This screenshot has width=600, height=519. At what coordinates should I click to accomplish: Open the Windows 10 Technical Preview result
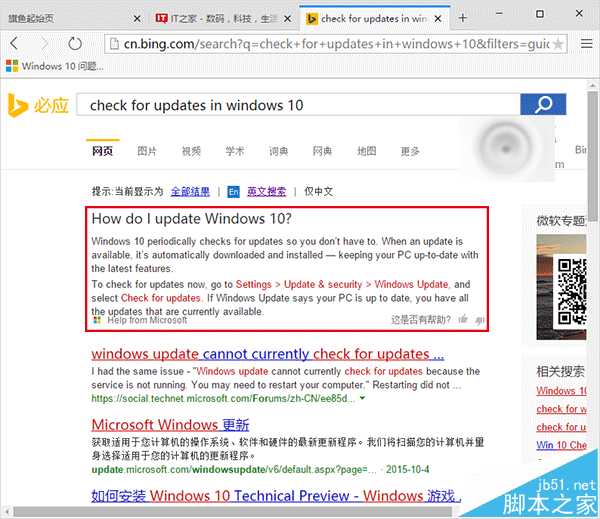(276, 496)
